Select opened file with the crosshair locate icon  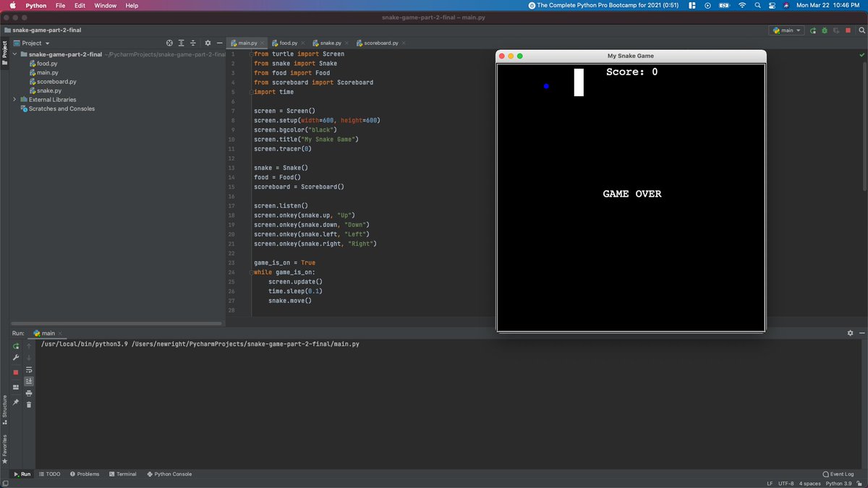(169, 43)
